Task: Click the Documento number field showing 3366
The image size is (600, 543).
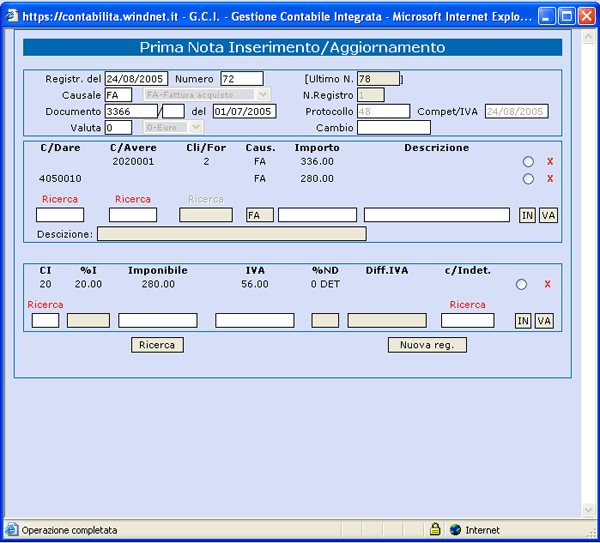Action: click(x=131, y=111)
